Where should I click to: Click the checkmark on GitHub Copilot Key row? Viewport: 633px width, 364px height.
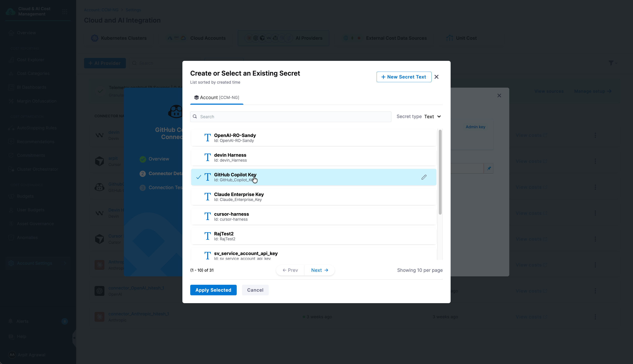pos(198,177)
